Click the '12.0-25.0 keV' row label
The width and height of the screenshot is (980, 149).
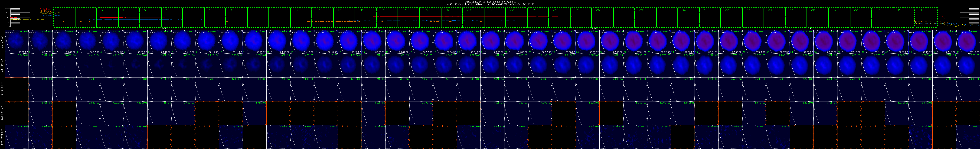point(2,89)
